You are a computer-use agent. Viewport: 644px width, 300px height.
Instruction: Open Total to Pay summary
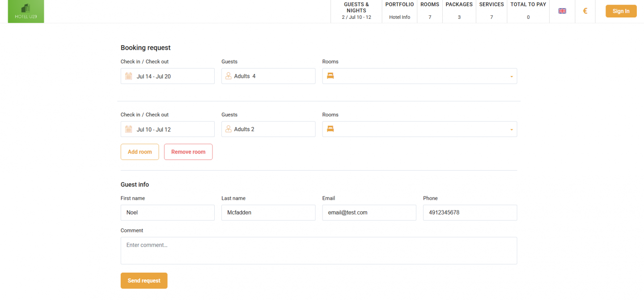coord(528,11)
